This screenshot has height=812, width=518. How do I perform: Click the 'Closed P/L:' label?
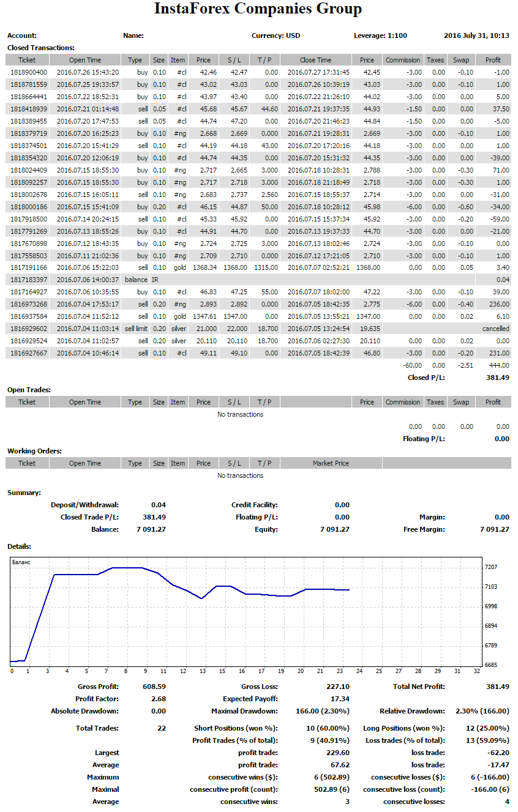coord(426,378)
